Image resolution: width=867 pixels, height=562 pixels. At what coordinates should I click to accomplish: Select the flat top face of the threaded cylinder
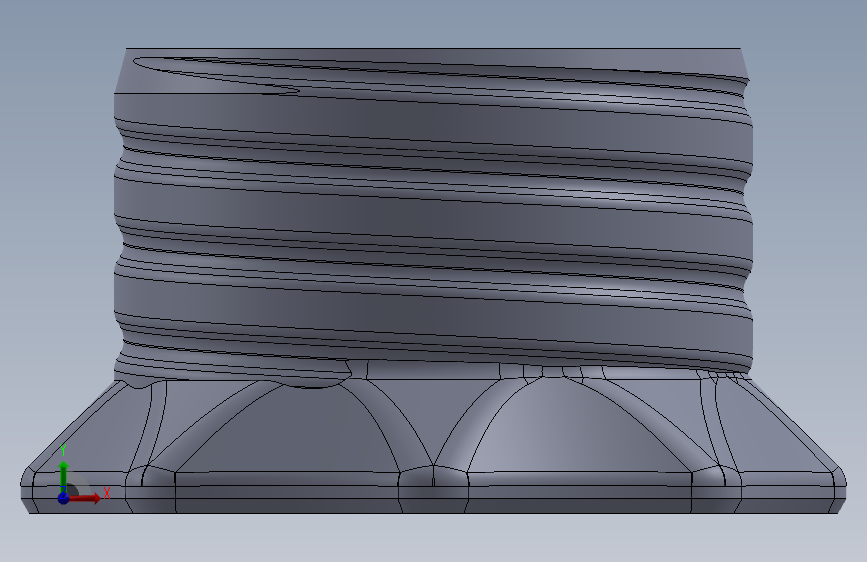pos(434,49)
